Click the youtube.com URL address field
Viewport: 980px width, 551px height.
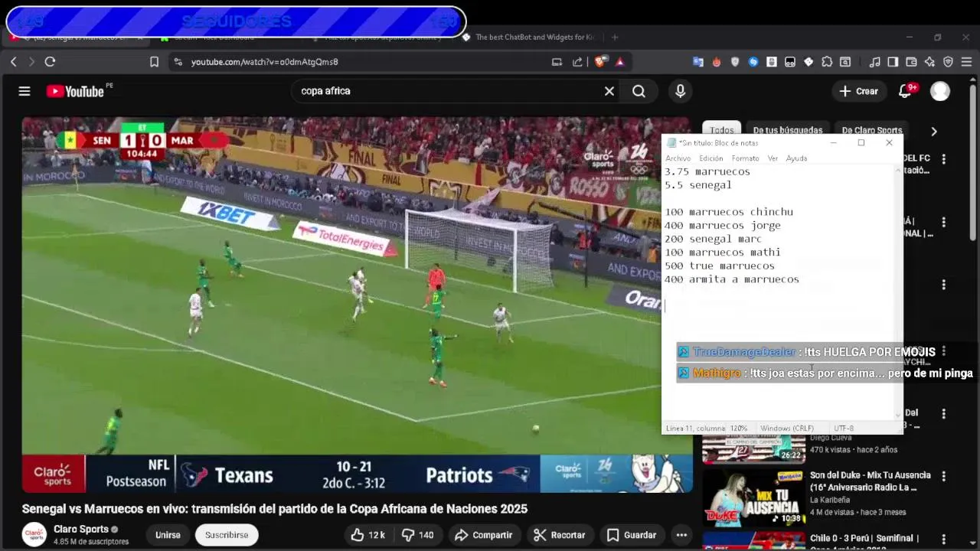coord(264,62)
